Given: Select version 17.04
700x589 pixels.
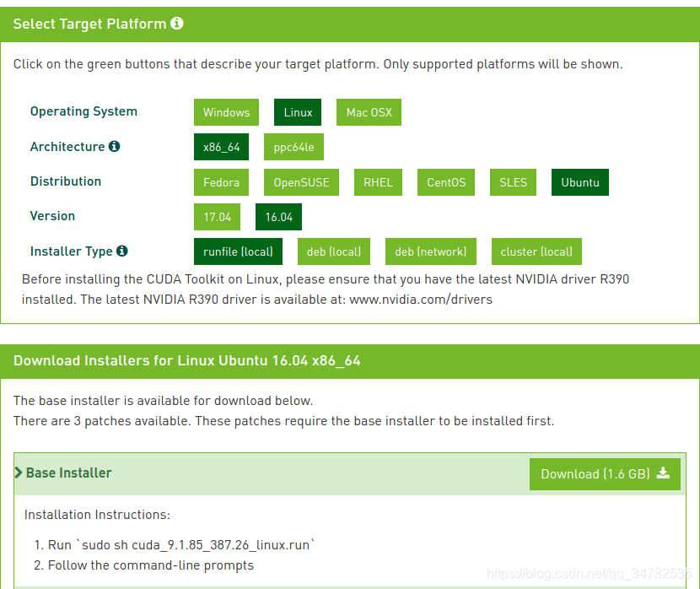Looking at the screenshot, I should [217, 217].
